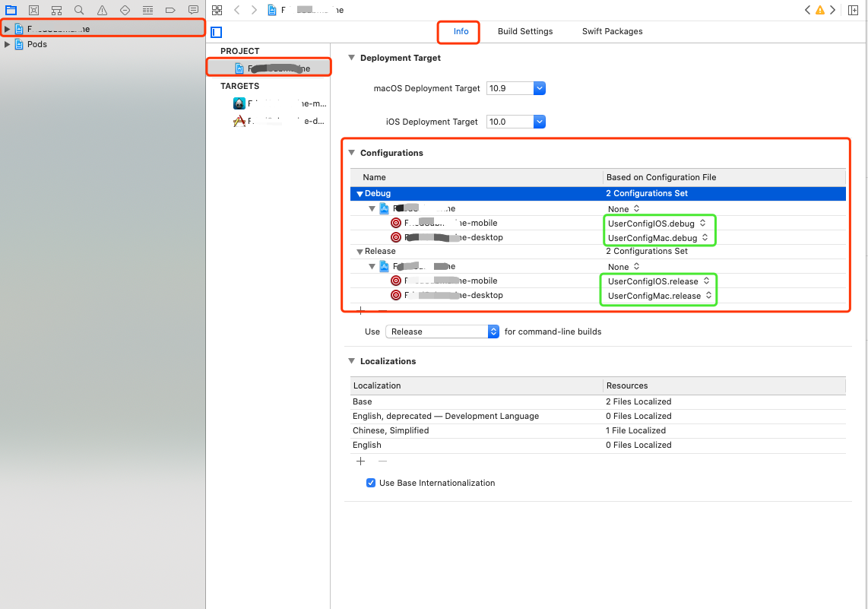This screenshot has height=609, width=868.
Task: Collapse the Configurations section
Action: [351, 153]
